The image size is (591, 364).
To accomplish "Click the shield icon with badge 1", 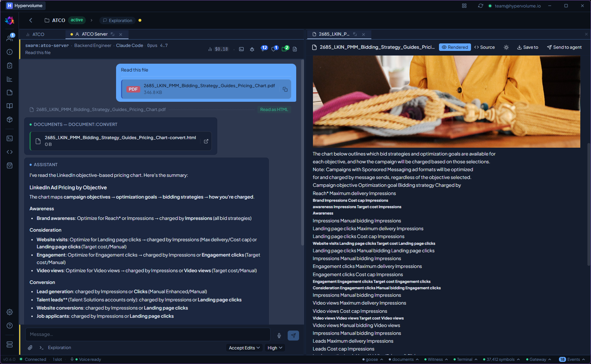I will (274, 48).
